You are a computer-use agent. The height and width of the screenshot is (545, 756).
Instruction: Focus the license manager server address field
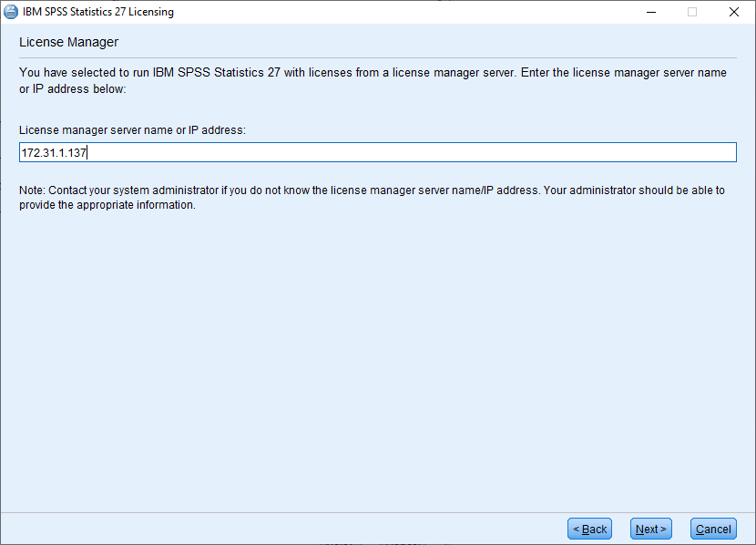(378, 152)
